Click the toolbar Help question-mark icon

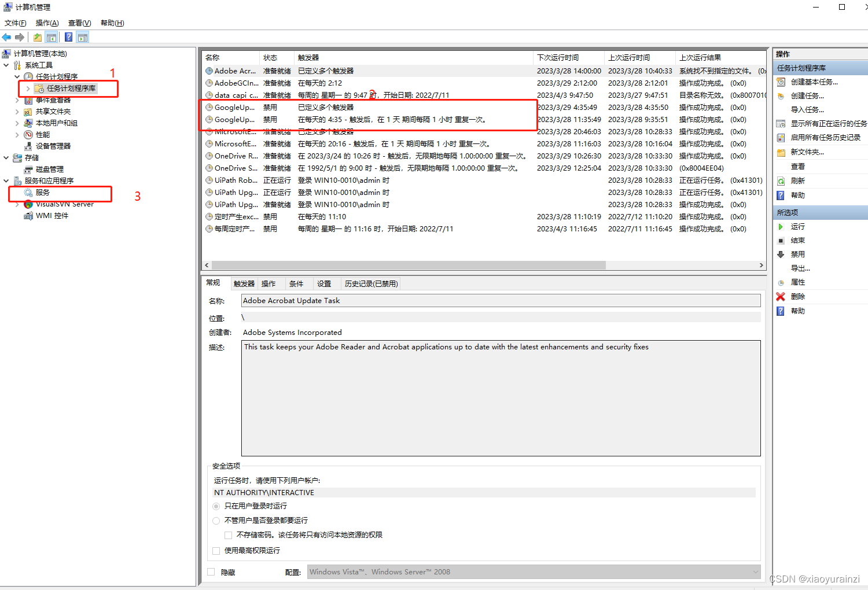coord(69,38)
